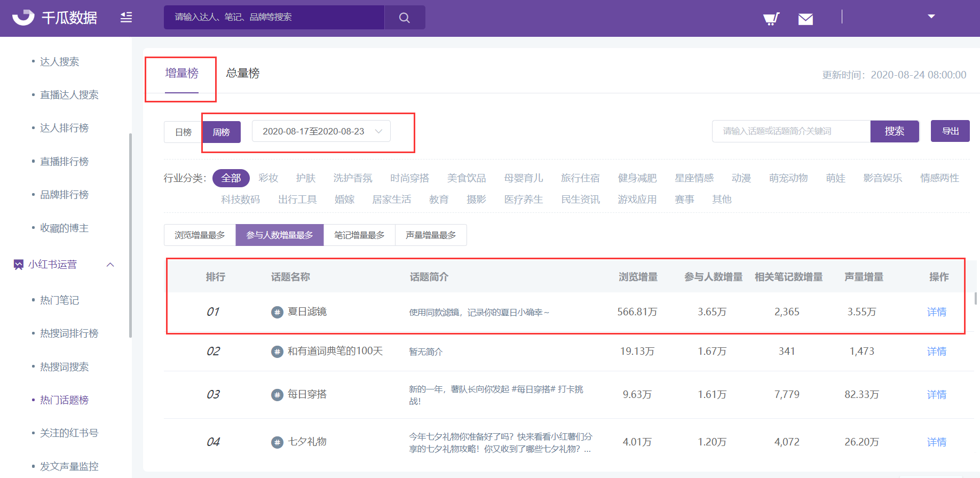Filter by 美食饮品 industry category
This screenshot has width=980, height=478.
[x=467, y=178]
